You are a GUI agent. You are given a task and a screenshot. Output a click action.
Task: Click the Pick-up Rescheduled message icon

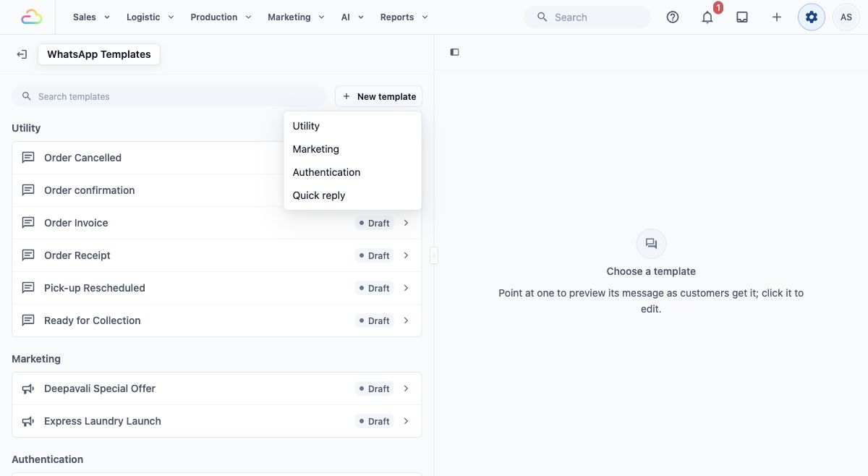coord(28,288)
